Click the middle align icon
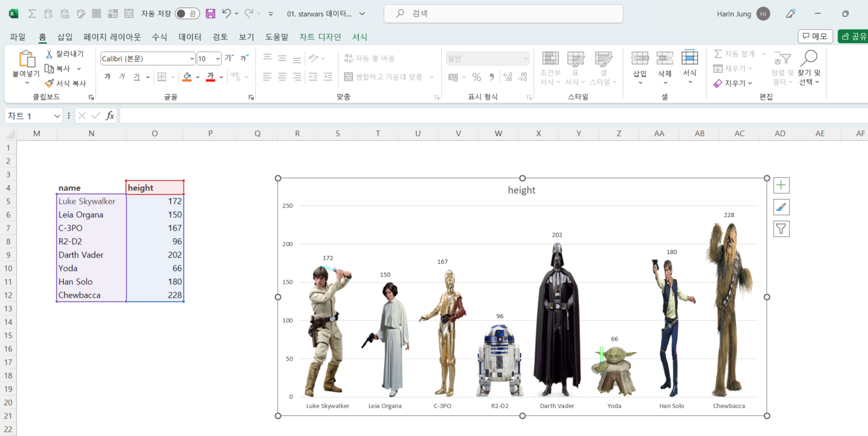This screenshot has height=436, width=868. pyautogui.click(x=282, y=58)
